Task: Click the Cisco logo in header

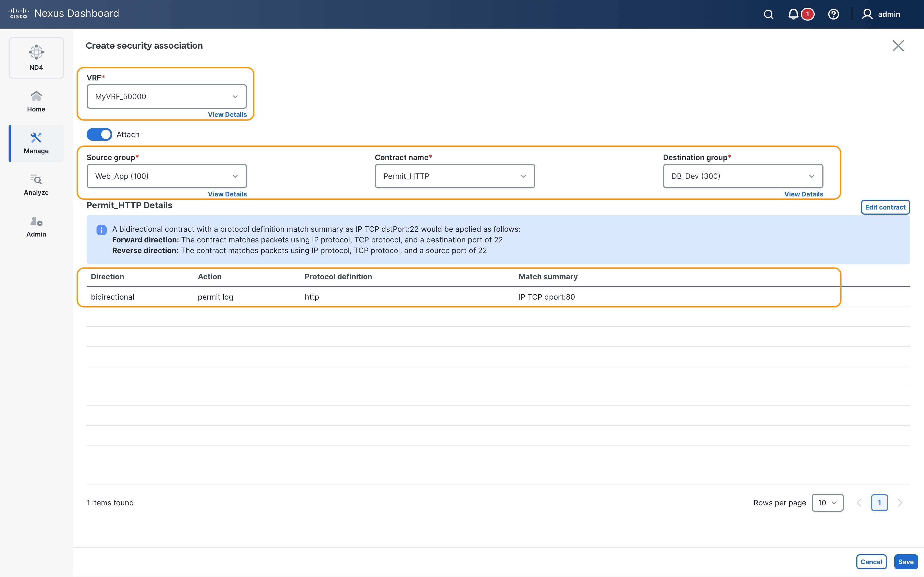Action: [x=18, y=13]
